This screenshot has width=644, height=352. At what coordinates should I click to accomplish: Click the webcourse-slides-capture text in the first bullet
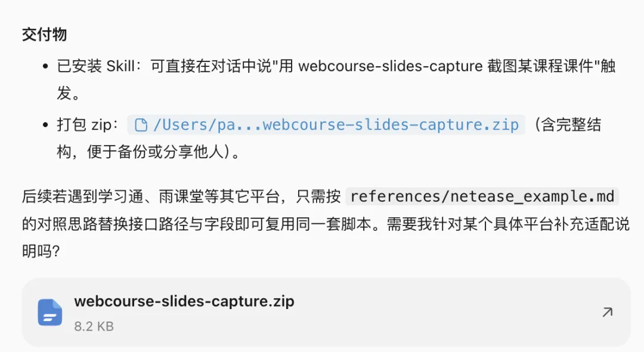coord(390,66)
